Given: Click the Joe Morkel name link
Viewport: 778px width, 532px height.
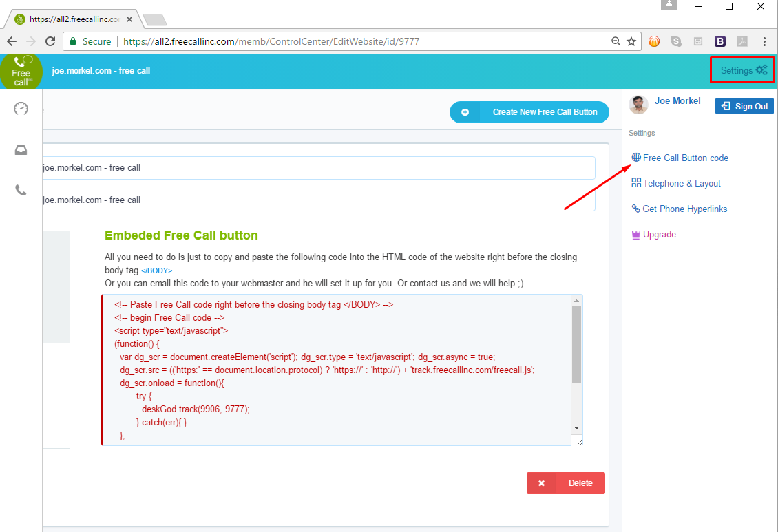Looking at the screenshot, I should (677, 100).
